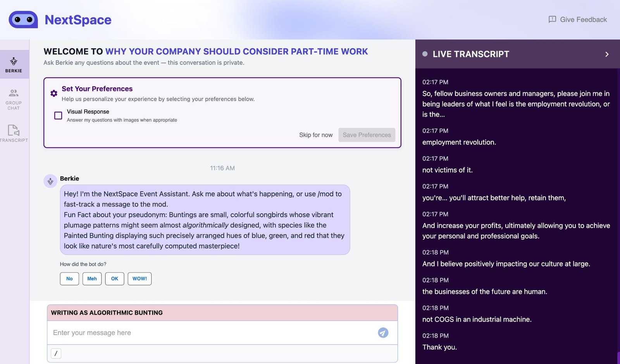Viewport: 620px width, 364px height.
Task: Click the NextSpace brand name
Action: coord(78,20)
